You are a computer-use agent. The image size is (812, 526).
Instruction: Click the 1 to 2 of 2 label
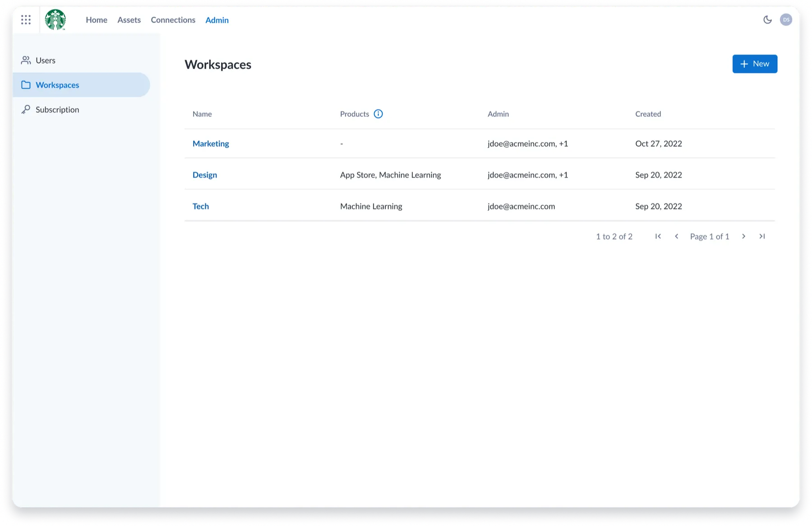click(x=614, y=236)
